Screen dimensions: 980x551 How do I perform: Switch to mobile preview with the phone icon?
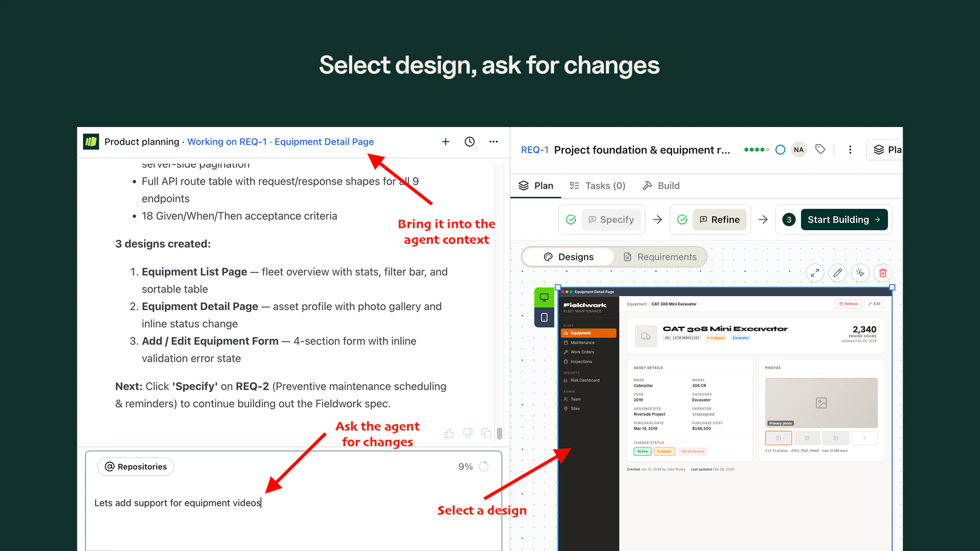point(544,317)
